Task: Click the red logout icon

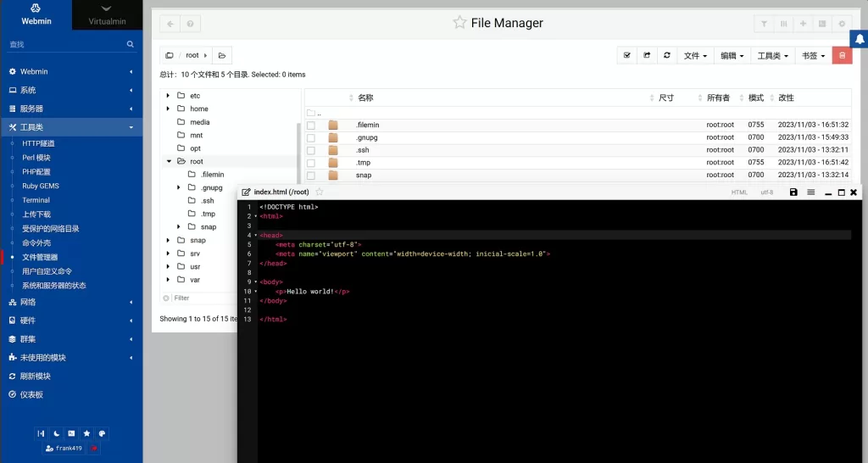Action: coord(93,448)
